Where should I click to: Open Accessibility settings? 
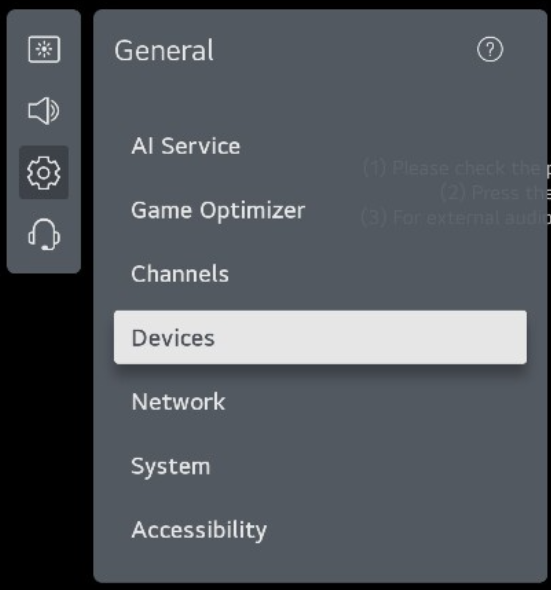tap(199, 530)
